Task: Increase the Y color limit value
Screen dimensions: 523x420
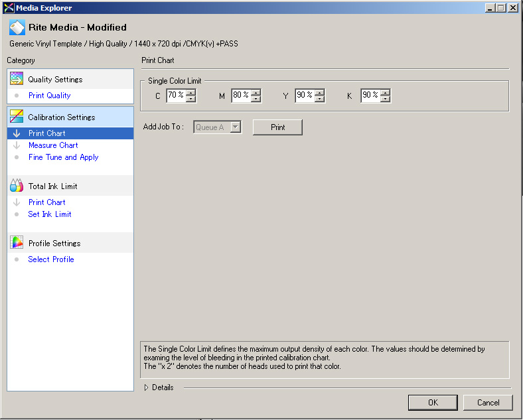Action: (319, 92)
